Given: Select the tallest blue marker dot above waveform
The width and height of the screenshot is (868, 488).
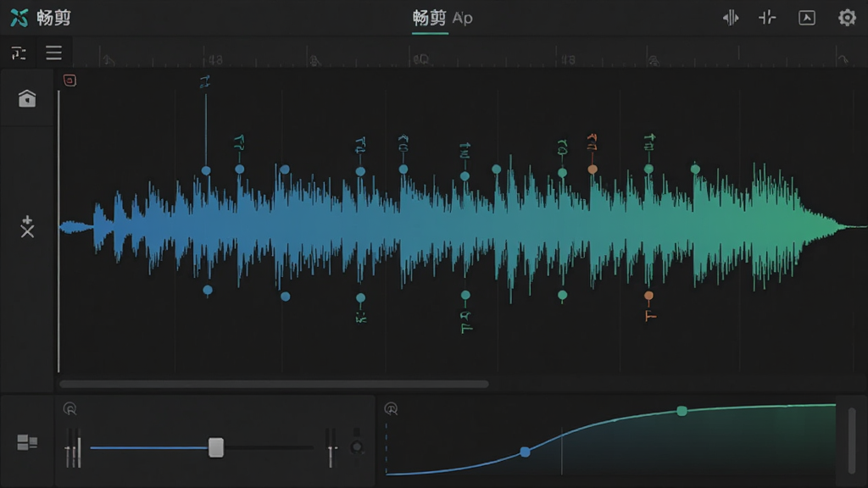Looking at the screenshot, I should click(x=206, y=171).
